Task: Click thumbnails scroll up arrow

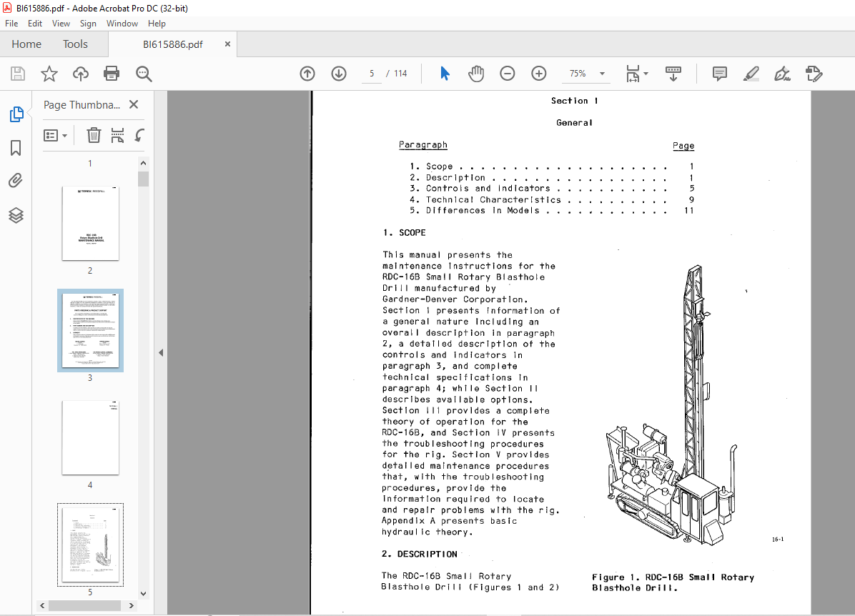Action: [x=144, y=163]
